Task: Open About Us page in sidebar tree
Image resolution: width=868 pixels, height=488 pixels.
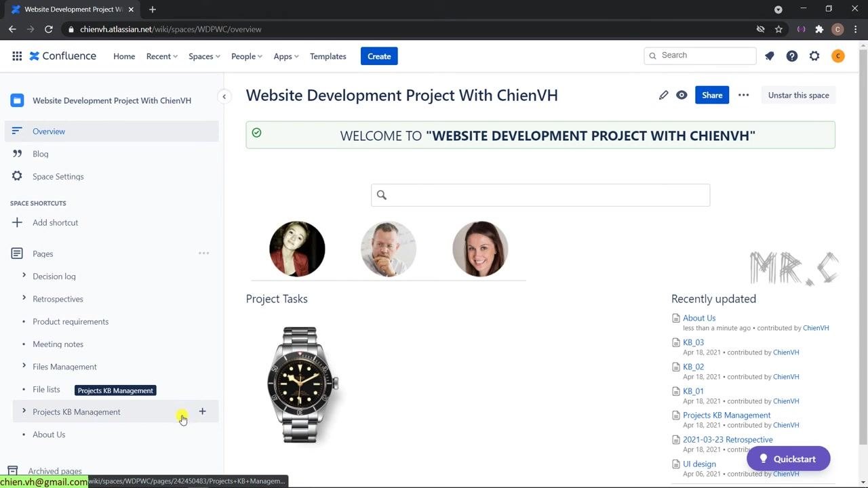Action: (49, 434)
